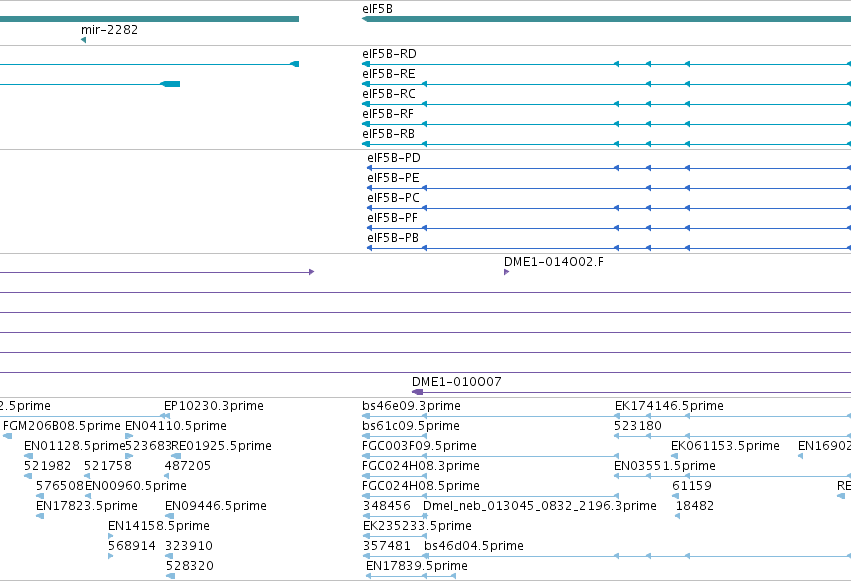
Task: Select protein feature eIF5B-PB
Action: [x=393, y=238]
